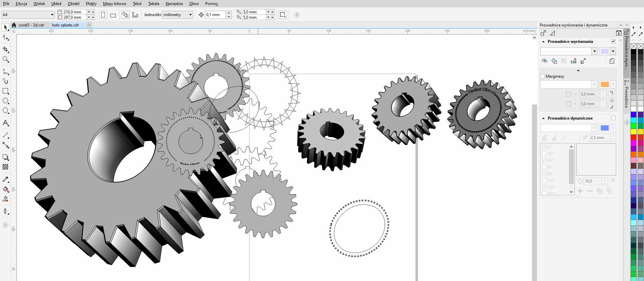Viewport: 644px width, 281px height.
Task: Activate the Crop tool
Action: (5, 50)
